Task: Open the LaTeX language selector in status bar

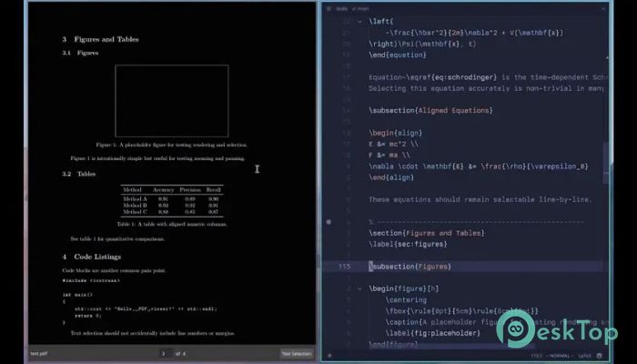Action: 584,356
